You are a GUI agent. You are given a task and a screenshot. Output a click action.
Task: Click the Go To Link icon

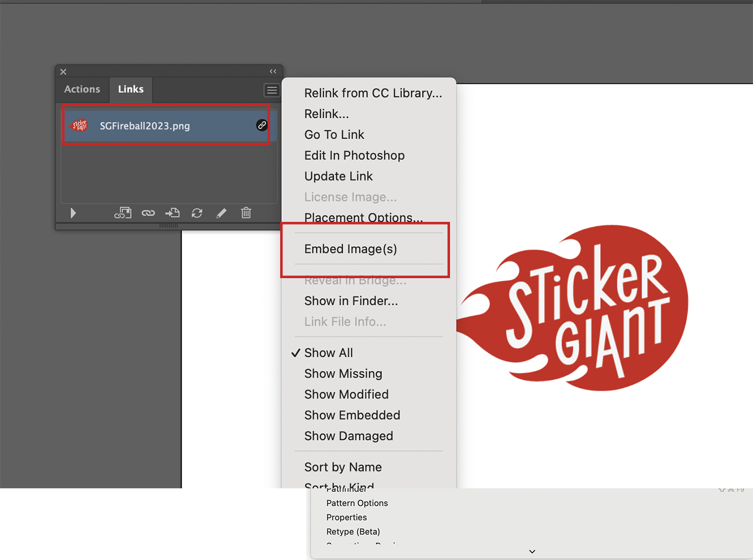point(172,213)
